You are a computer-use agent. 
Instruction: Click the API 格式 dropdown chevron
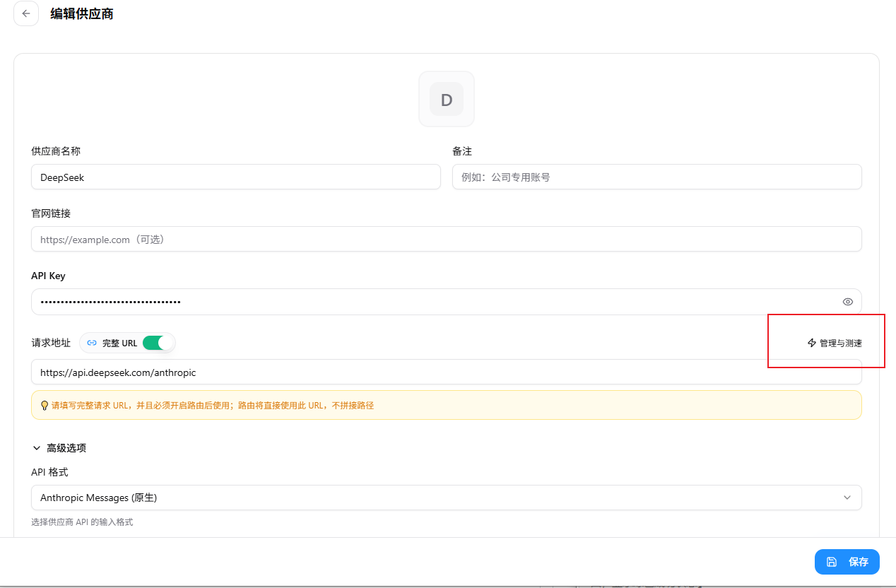point(847,498)
